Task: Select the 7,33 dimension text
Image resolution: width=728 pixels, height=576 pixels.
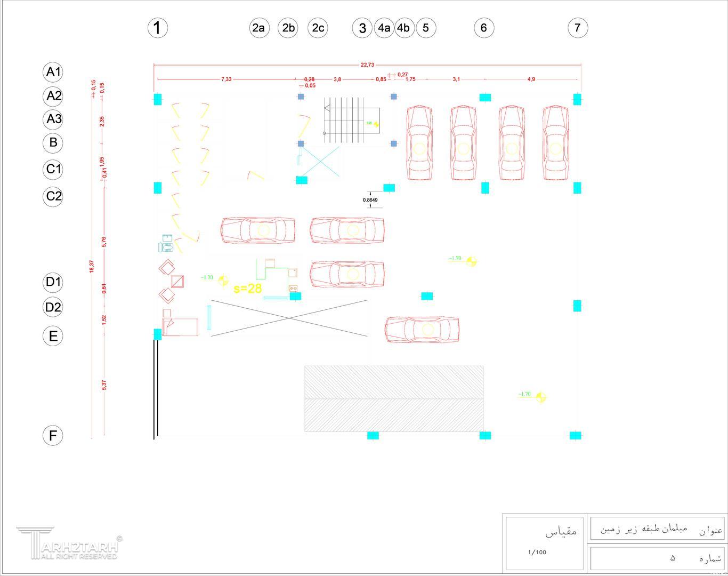Action: pyautogui.click(x=226, y=79)
